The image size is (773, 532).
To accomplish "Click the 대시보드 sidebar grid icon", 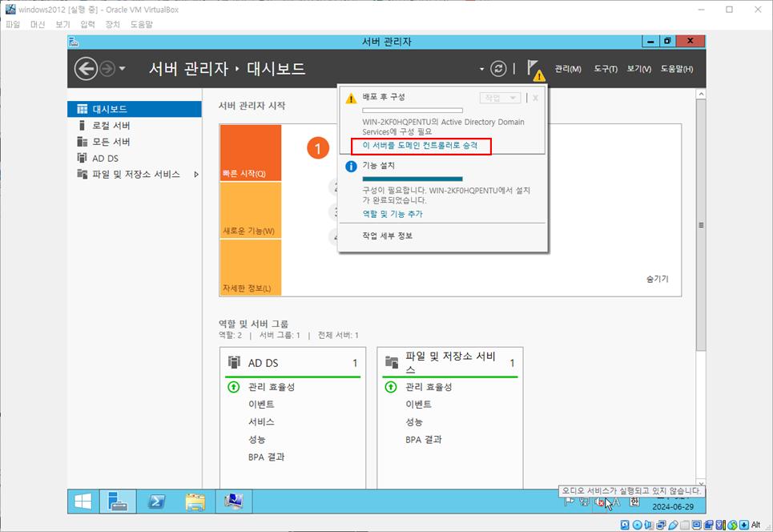I will [x=83, y=109].
